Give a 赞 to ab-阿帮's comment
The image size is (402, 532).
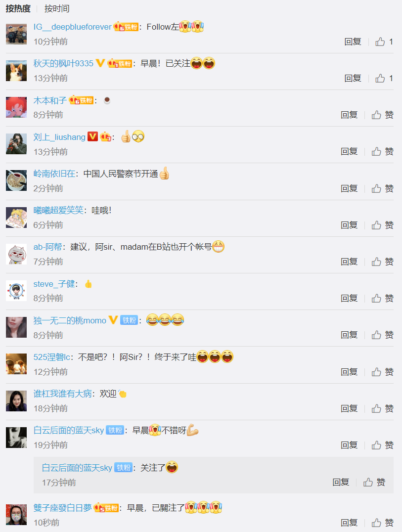click(x=382, y=262)
